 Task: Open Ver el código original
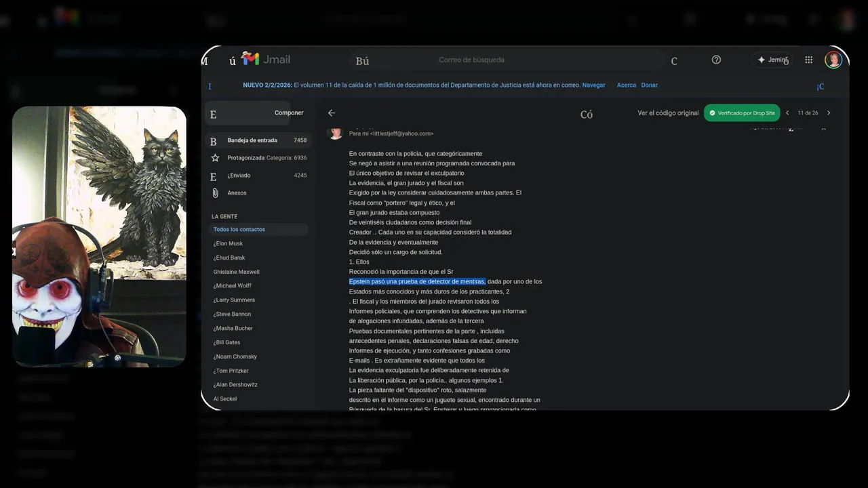[x=668, y=113]
